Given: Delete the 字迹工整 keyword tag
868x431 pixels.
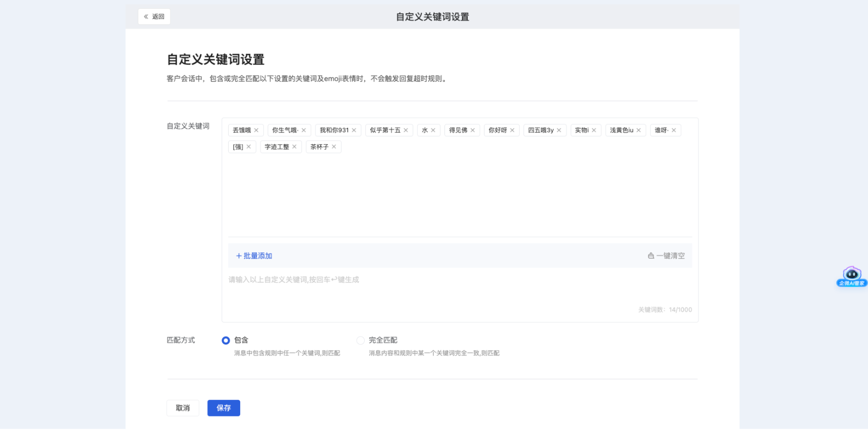Looking at the screenshot, I should pyautogui.click(x=294, y=147).
